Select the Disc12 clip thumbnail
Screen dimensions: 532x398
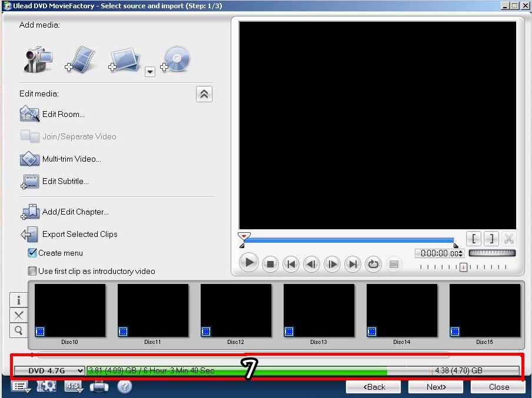236,310
